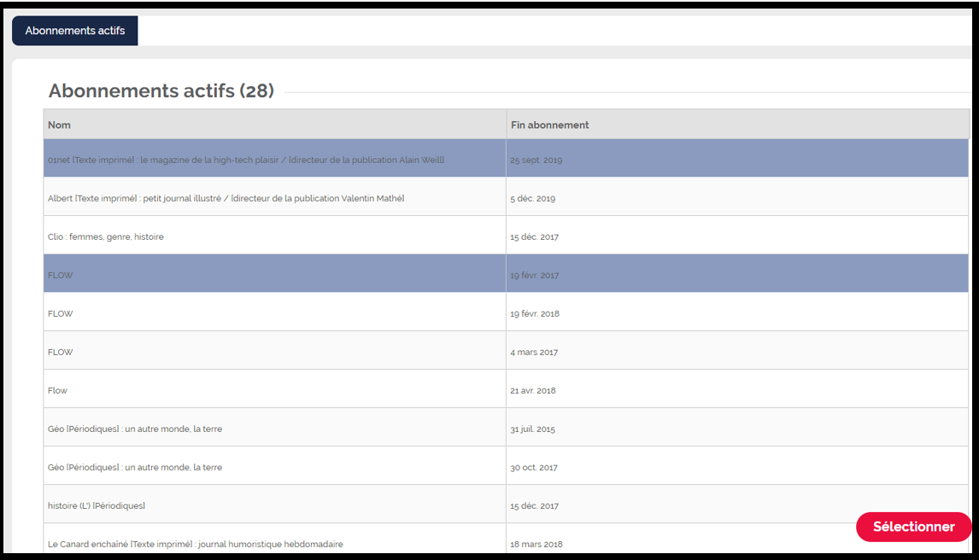Select the FLOW row ending 19 févr. 2018

pos(506,312)
